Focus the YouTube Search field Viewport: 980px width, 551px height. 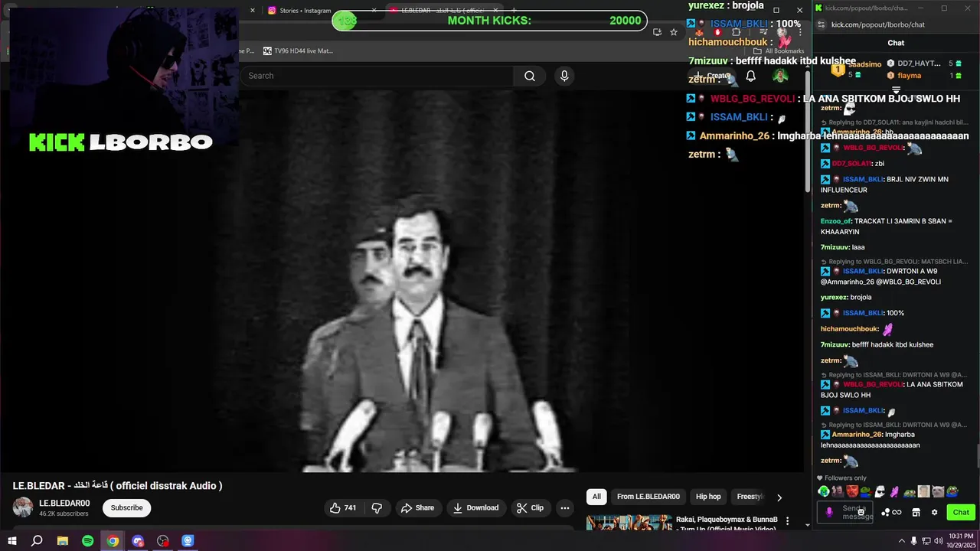coord(377,76)
